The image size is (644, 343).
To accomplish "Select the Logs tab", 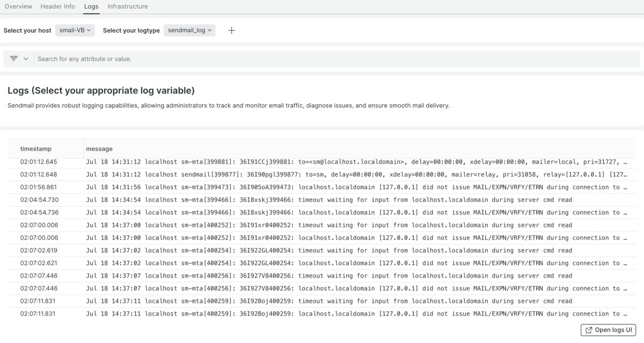I will click(x=91, y=6).
